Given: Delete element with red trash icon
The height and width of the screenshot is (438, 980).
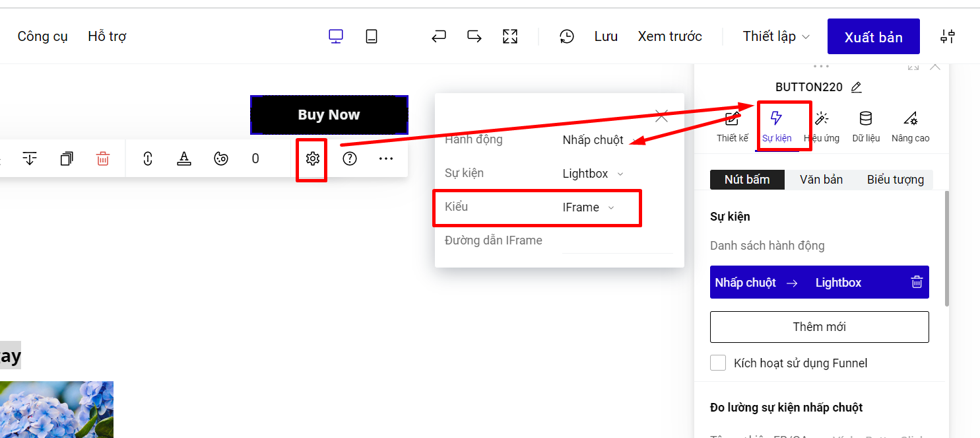Looking at the screenshot, I should pyautogui.click(x=103, y=159).
